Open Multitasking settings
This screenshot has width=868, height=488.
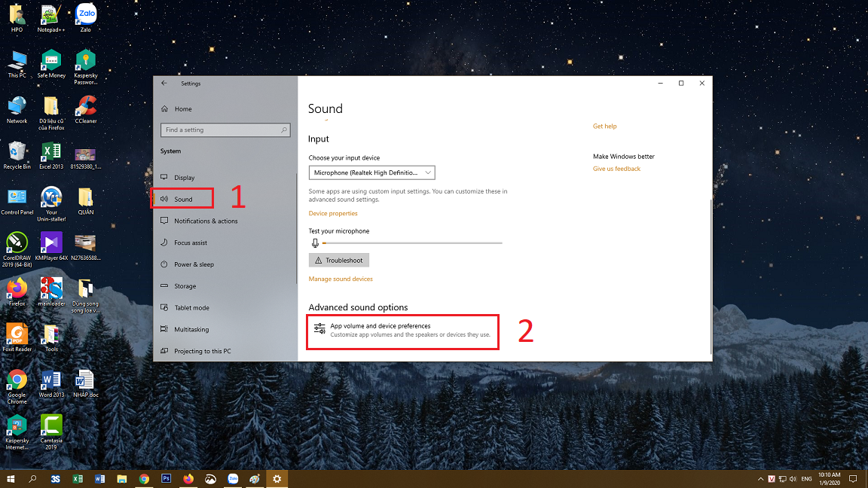click(x=191, y=330)
